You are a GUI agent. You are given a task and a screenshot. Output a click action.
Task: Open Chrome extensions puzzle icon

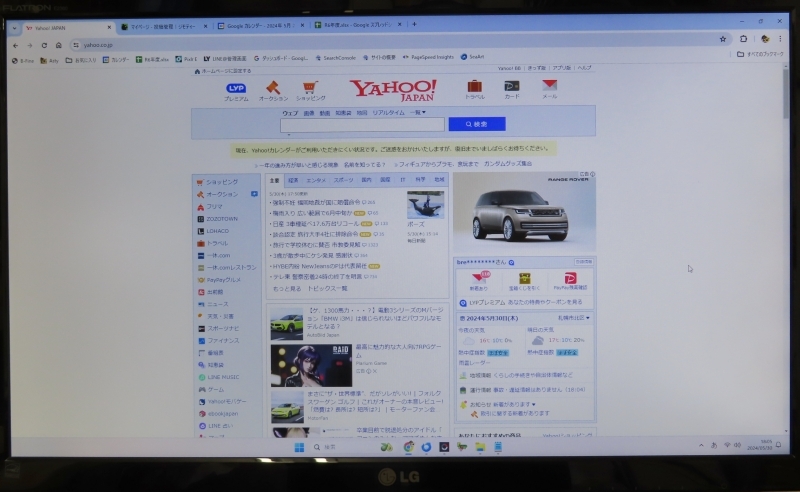pyautogui.click(x=743, y=39)
